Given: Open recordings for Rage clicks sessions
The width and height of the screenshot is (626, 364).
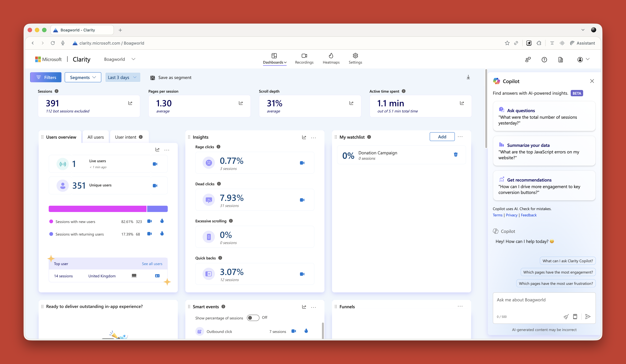Looking at the screenshot, I should [x=302, y=163].
